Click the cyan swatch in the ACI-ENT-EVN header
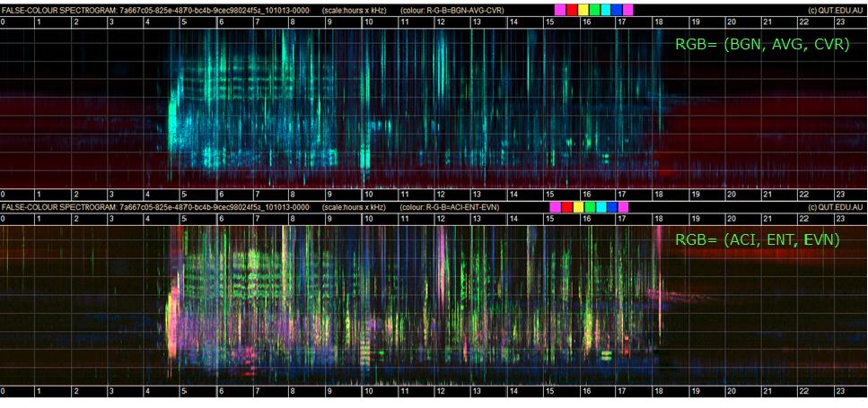The width and height of the screenshot is (868, 408). pyautogui.click(x=601, y=207)
